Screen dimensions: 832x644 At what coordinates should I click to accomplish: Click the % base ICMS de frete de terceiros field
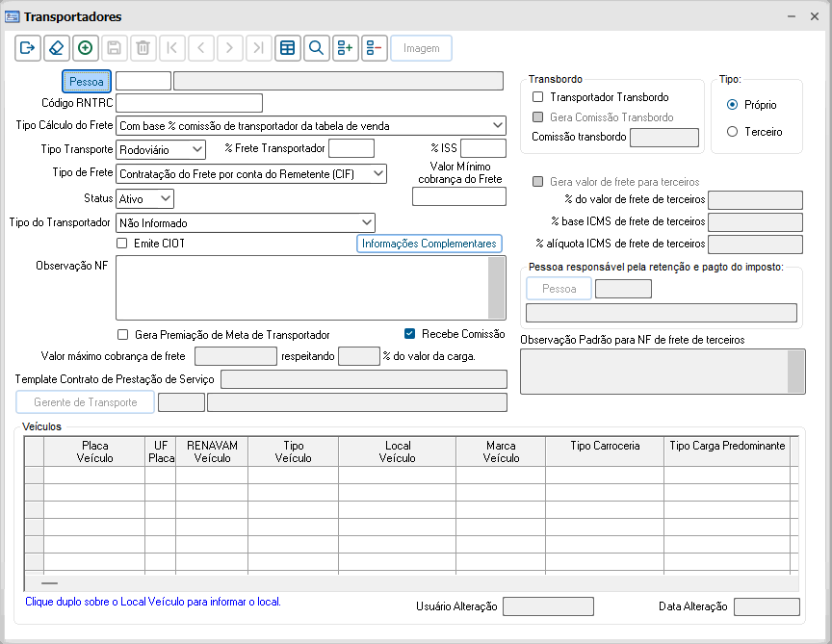[756, 222]
